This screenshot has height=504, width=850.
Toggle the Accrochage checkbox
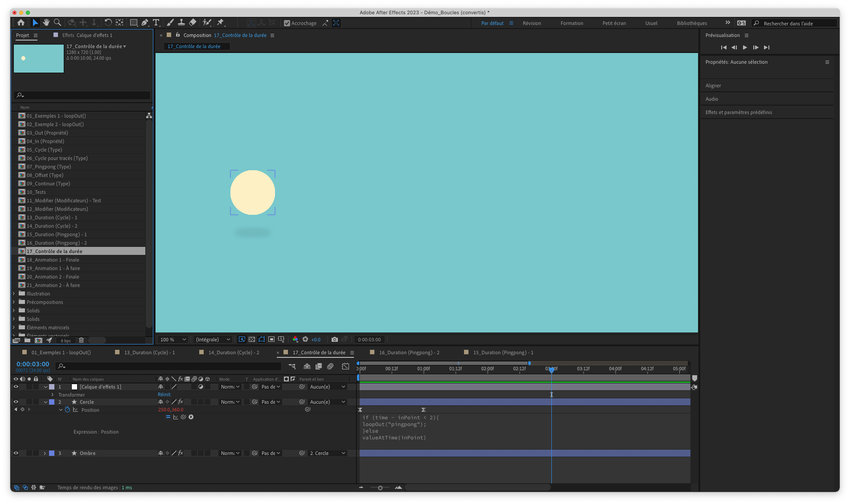(287, 23)
